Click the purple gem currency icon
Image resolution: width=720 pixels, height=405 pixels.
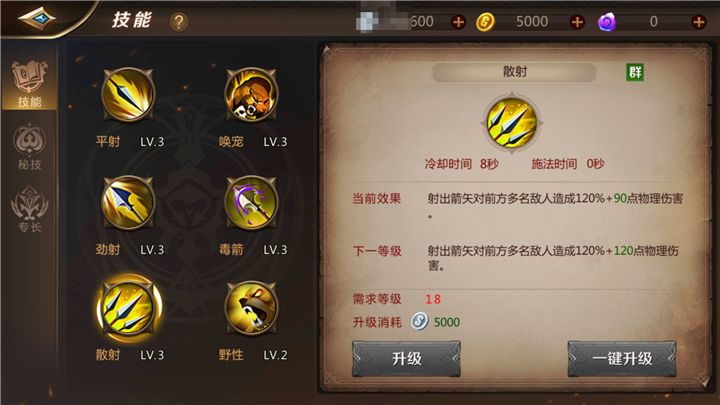pos(607,22)
